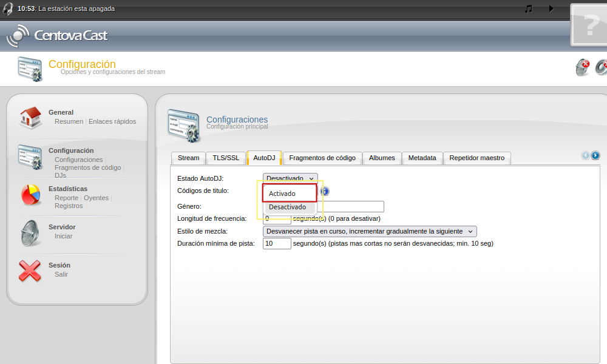Click the Estadísticas pie chart icon
Viewport: 607px width, 364px height.
pyautogui.click(x=30, y=195)
